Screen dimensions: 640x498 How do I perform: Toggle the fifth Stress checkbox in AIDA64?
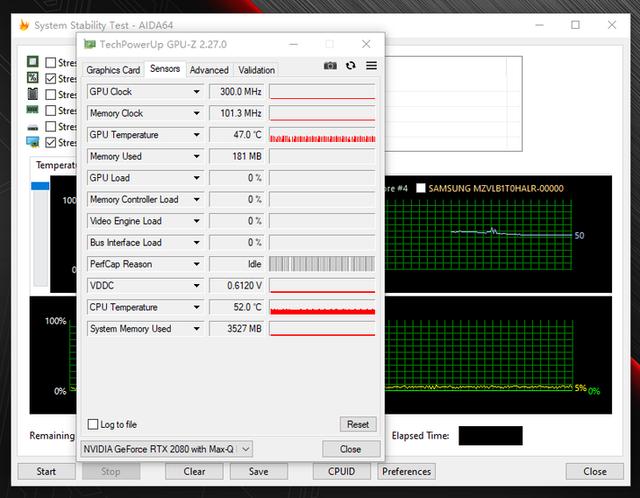click(x=51, y=127)
